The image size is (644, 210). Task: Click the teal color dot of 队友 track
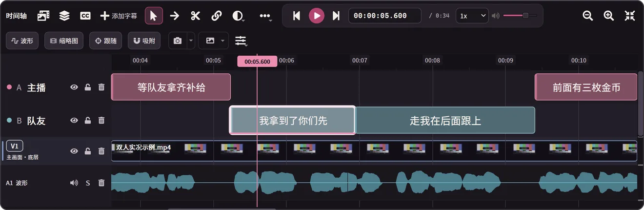(9, 120)
